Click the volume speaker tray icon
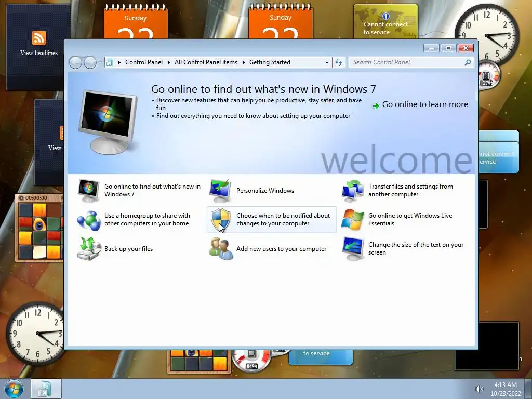 [479, 389]
